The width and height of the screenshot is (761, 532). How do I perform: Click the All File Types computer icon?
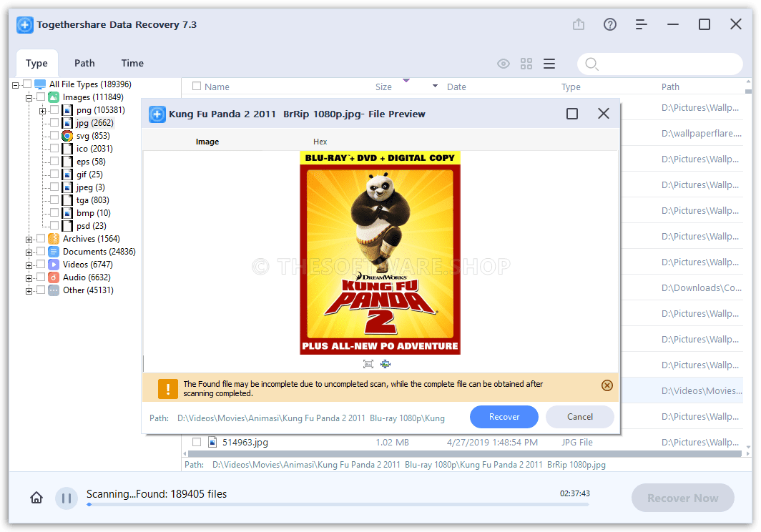[40, 84]
